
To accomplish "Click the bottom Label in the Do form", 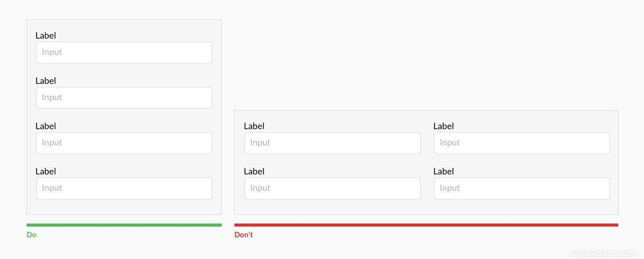I will 46,172.
